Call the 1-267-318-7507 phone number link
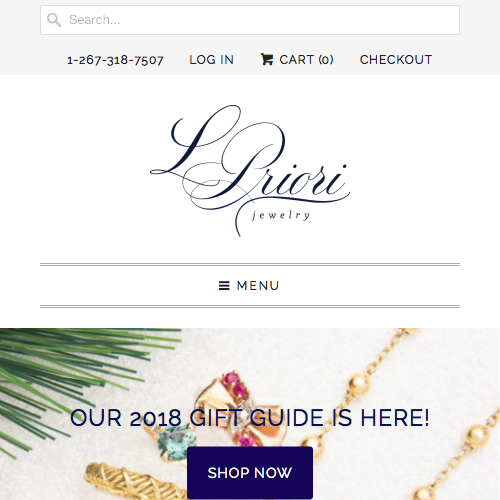This screenshot has width=500, height=500. pyautogui.click(x=115, y=60)
